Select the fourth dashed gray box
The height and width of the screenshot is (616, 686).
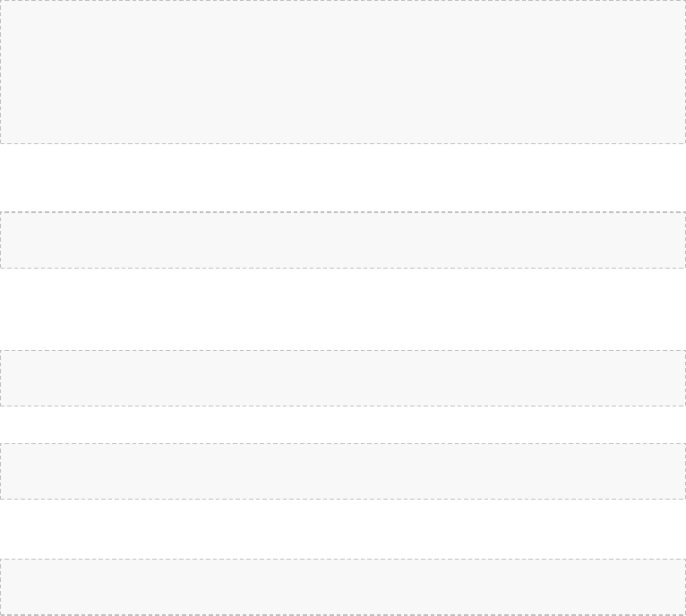(343, 471)
